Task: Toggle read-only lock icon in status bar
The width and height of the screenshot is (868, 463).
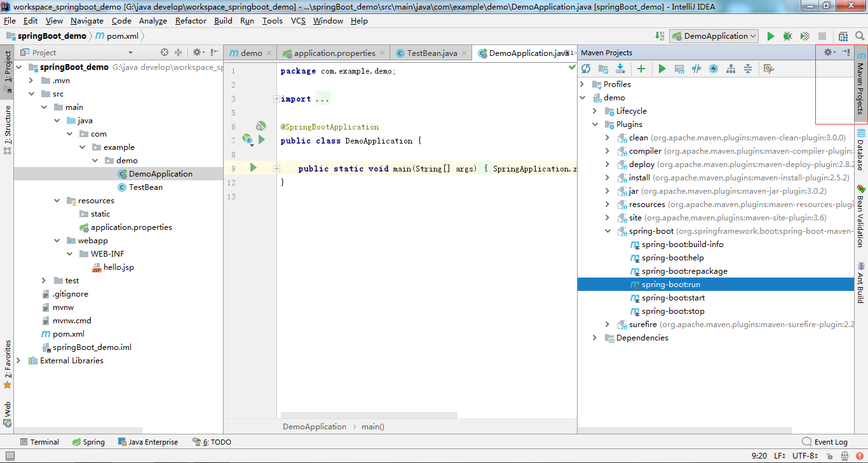Action: 829,456
